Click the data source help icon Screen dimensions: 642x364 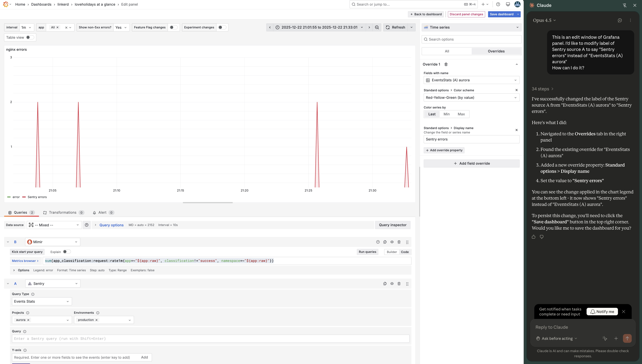(x=86, y=225)
